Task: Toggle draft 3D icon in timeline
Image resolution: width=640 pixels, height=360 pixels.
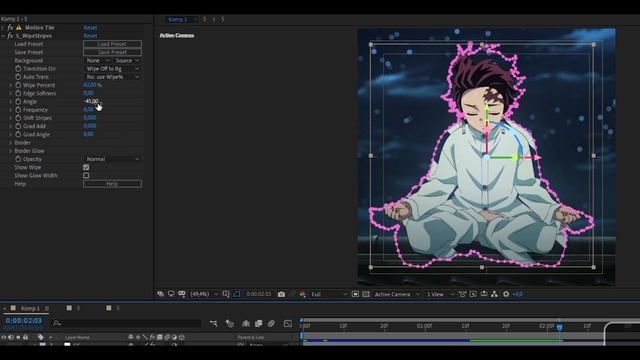Action: coord(230,323)
